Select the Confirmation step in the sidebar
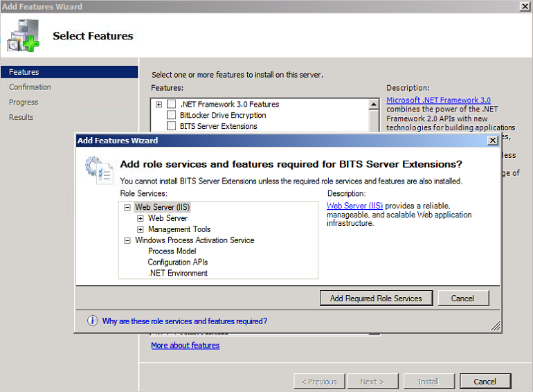This screenshot has width=533, height=392. pyautogui.click(x=30, y=87)
